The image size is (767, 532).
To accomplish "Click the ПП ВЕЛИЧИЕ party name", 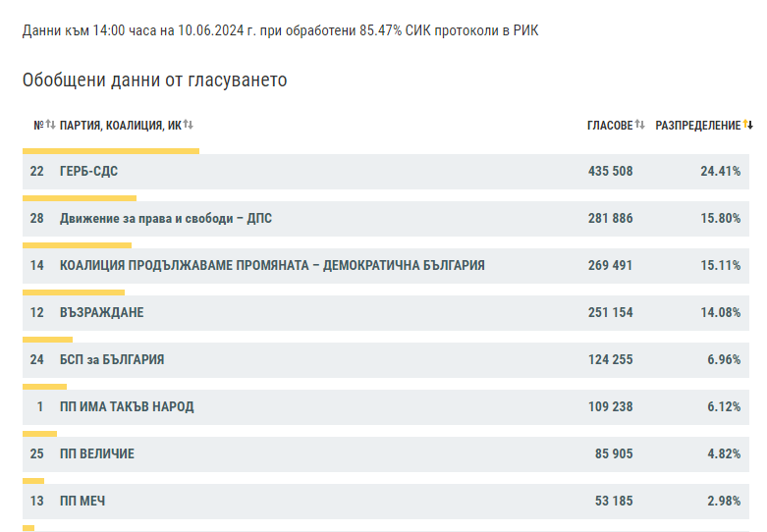I will coord(96,454).
